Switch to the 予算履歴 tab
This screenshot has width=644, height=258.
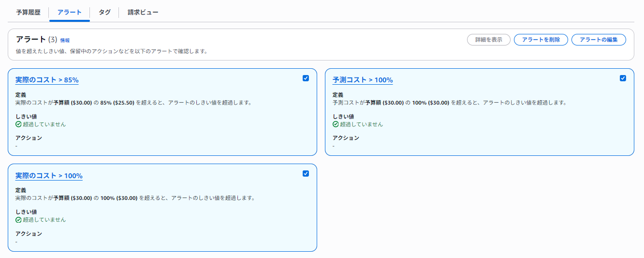pyautogui.click(x=28, y=13)
